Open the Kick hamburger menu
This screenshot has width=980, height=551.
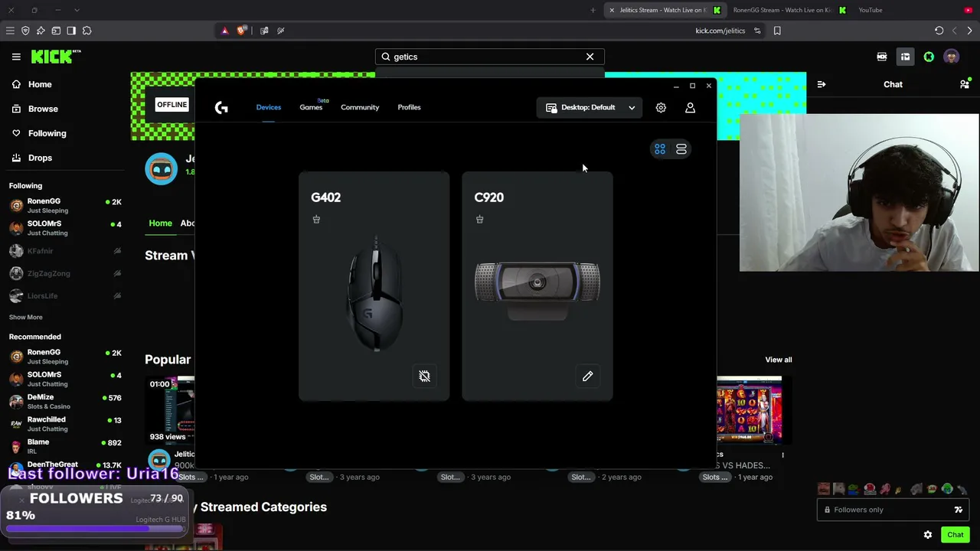point(16,57)
